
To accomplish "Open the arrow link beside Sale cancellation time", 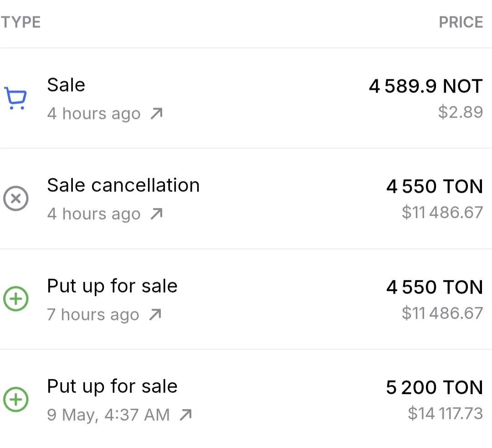I will (156, 214).
